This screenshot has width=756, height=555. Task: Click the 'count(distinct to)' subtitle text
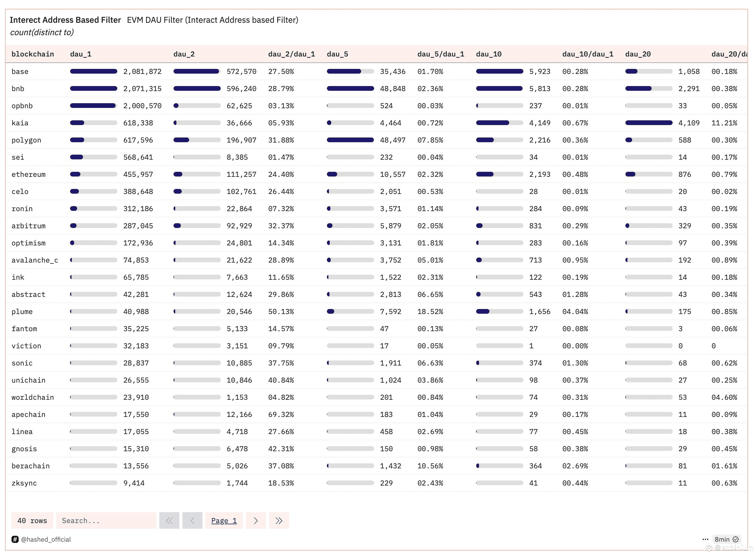(42, 32)
